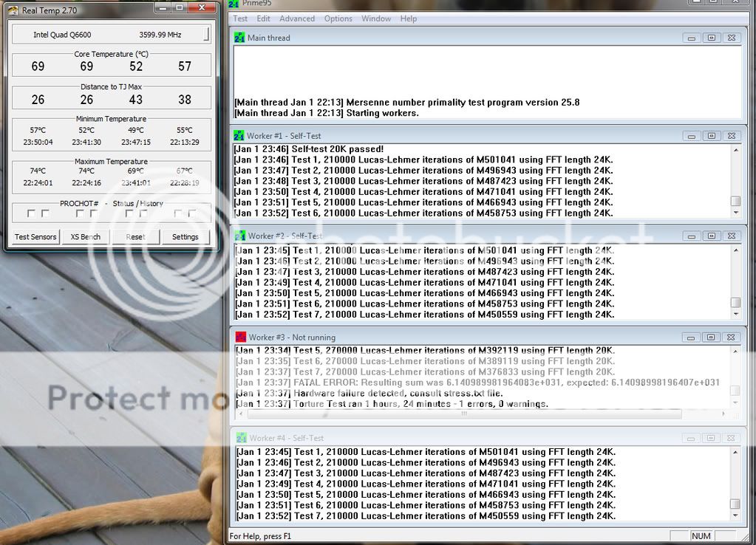Viewport: 756px width, 545px height.
Task: Click the Worker #1 window icon
Action: [x=239, y=136]
